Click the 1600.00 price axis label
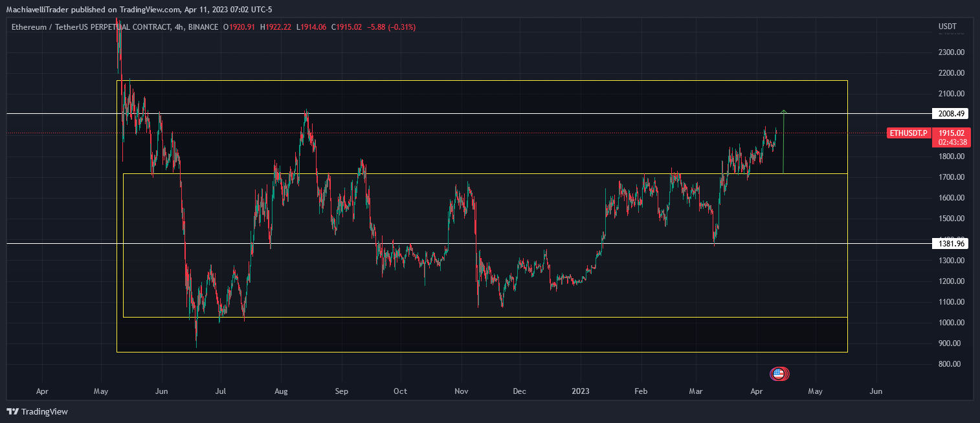The height and width of the screenshot is (423, 980). [x=952, y=198]
